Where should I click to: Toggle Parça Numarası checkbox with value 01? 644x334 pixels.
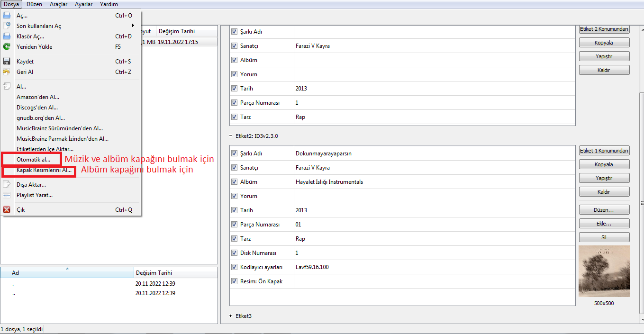pyautogui.click(x=234, y=225)
